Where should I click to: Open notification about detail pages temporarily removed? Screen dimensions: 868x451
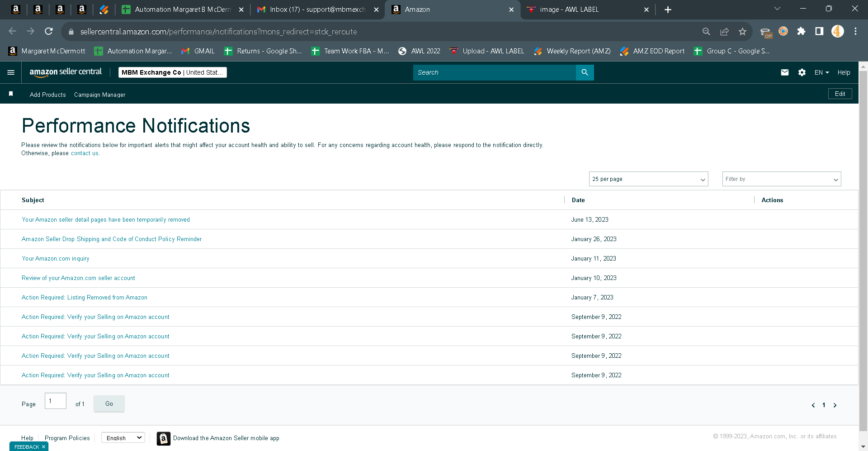106,220
